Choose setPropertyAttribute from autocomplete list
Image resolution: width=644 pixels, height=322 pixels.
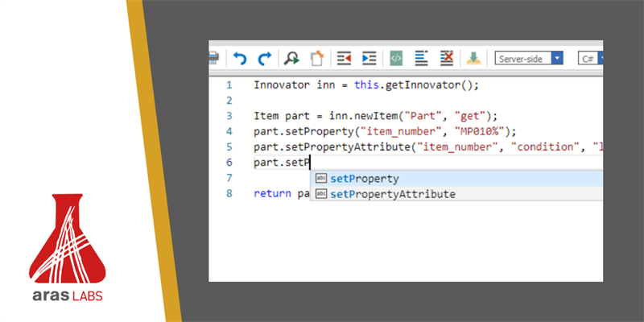click(456, 193)
